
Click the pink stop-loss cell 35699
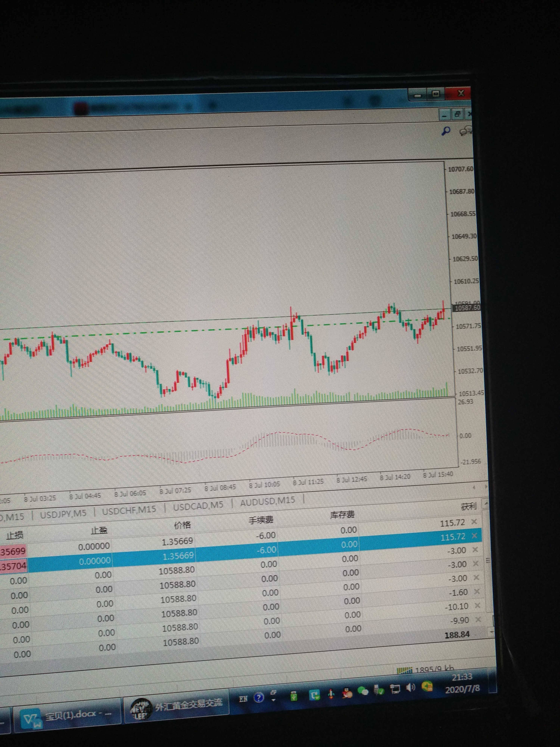pos(13,552)
